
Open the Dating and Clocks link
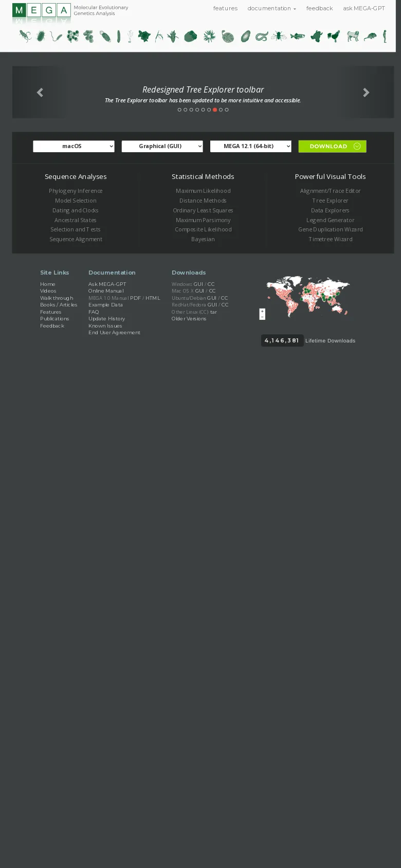(x=76, y=210)
